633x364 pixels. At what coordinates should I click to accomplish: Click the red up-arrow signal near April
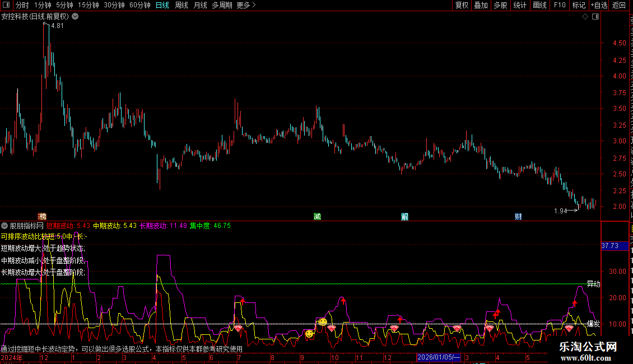pos(497,312)
